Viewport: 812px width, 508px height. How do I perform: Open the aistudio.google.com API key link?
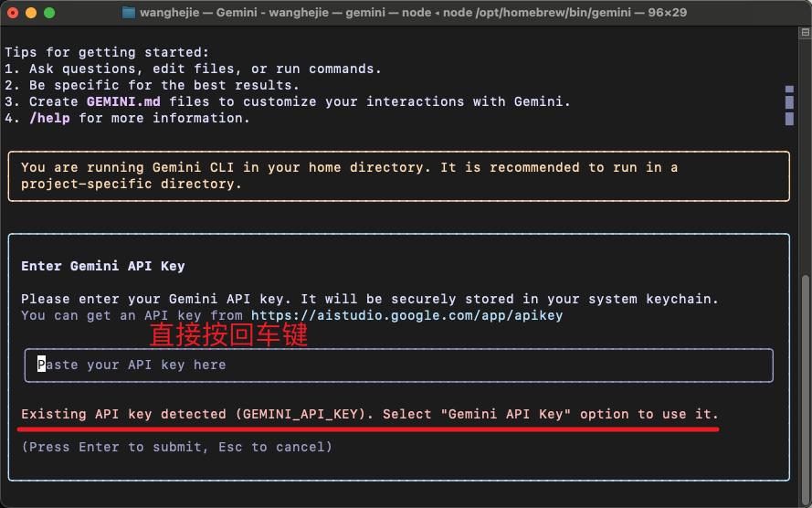pos(406,315)
